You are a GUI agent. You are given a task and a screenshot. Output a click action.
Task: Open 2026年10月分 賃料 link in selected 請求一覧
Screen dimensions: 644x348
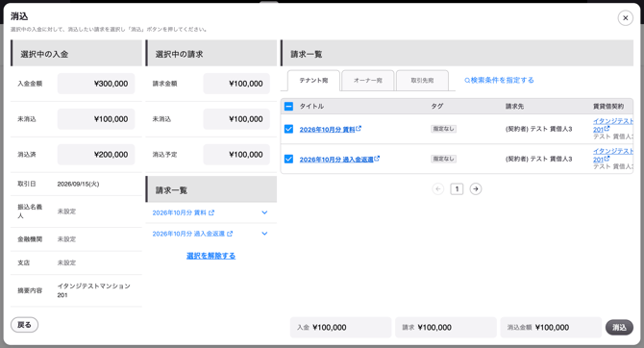pos(179,212)
